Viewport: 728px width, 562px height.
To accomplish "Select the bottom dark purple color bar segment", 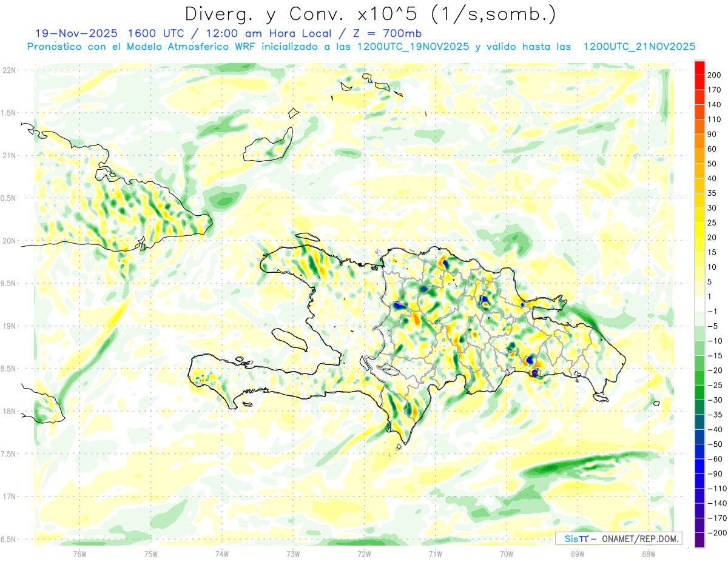I will [699, 540].
